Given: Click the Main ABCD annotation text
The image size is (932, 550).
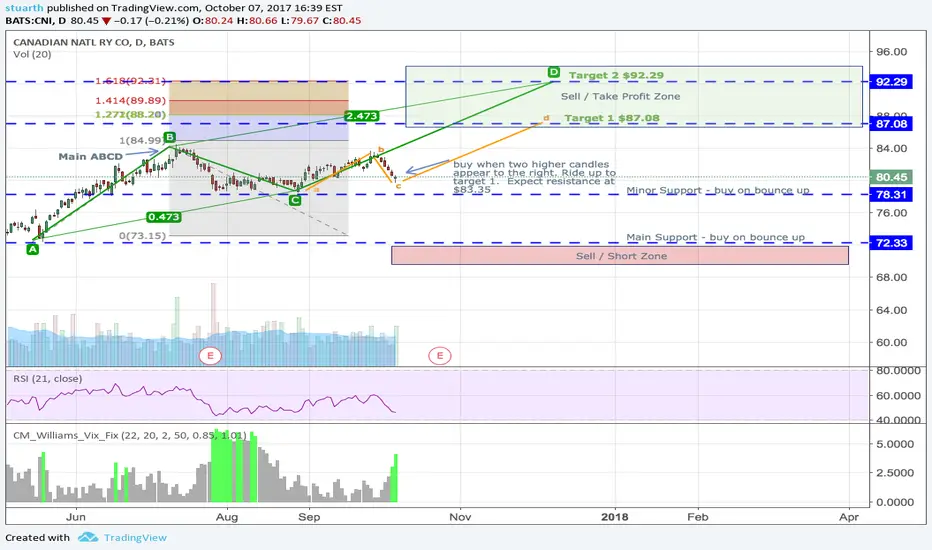Looking at the screenshot, I should [x=90, y=156].
